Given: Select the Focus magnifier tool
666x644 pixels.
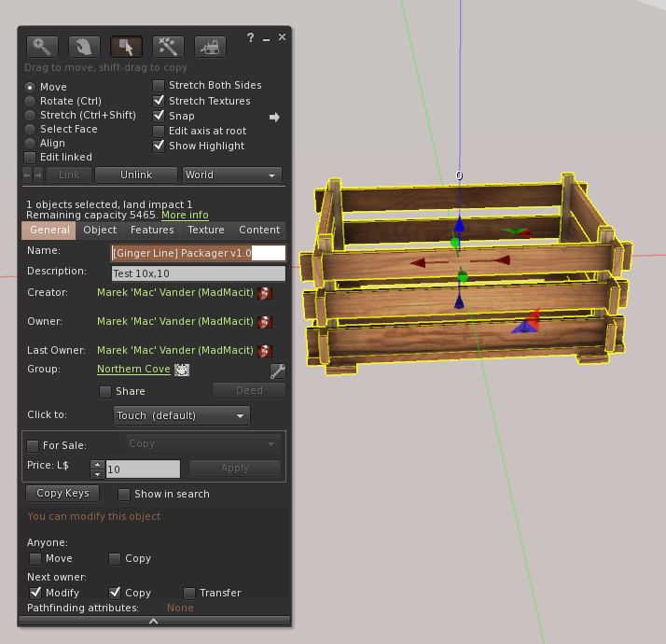Looking at the screenshot, I should (x=43, y=46).
